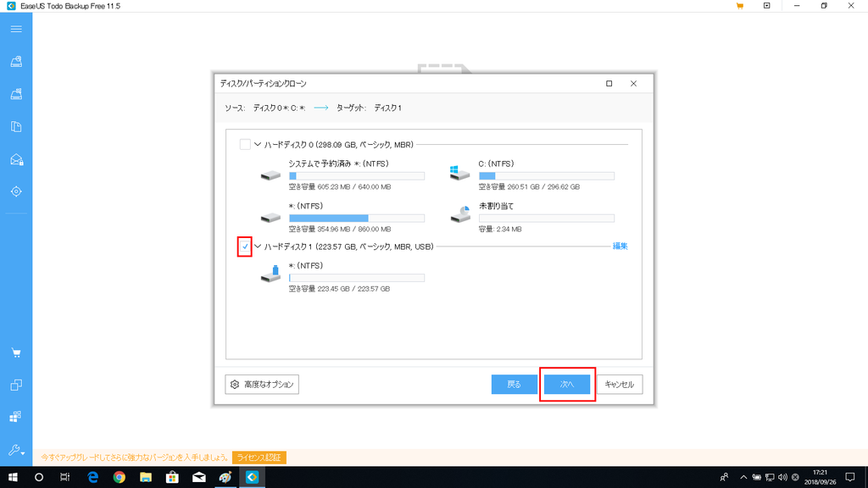
Task: Click the 戻る button
Action: pos(515,384)
